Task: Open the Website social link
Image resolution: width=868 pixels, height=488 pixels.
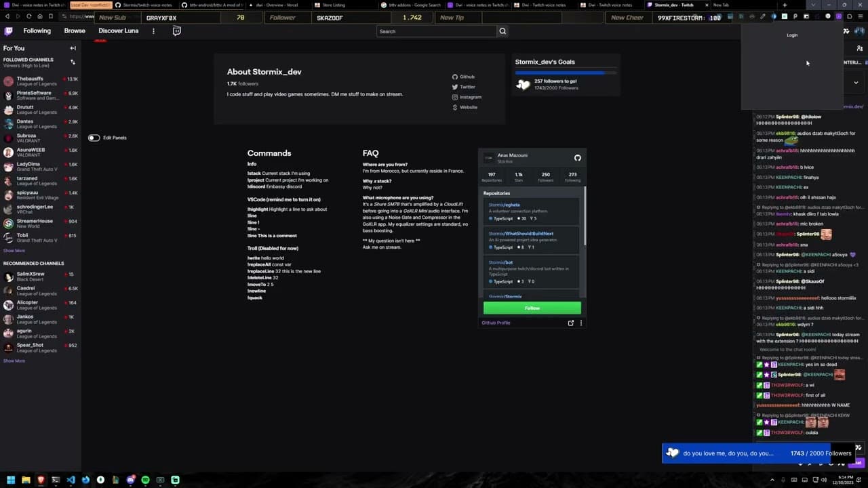Action: [465, 108]
